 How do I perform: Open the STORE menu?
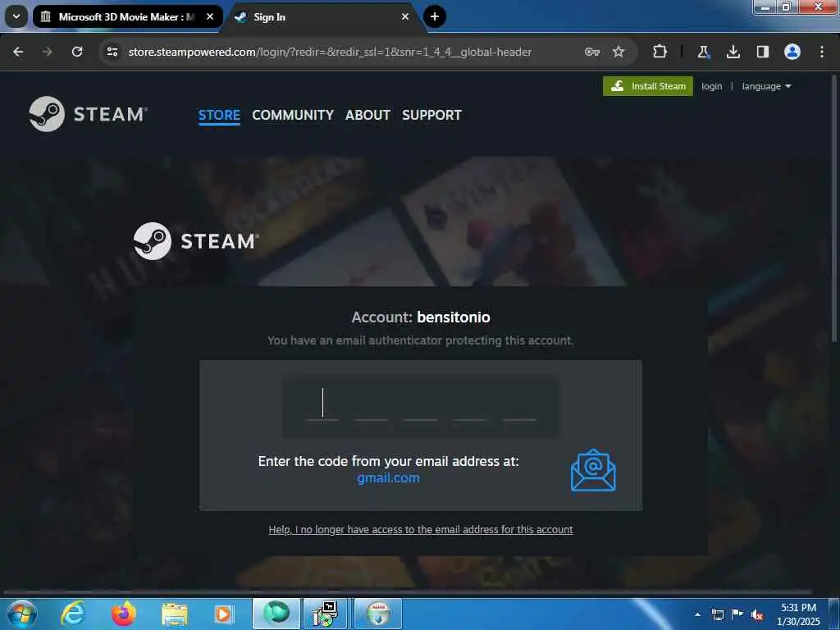[219, 115]
